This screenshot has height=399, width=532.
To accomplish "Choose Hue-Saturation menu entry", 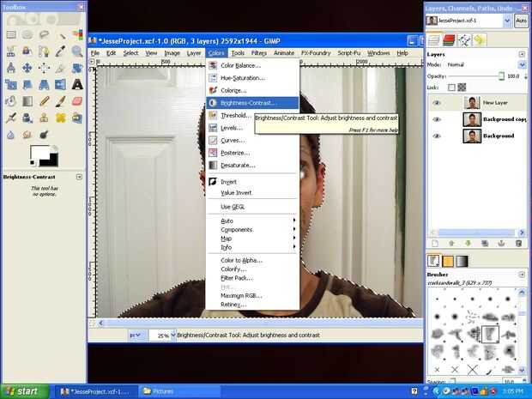I will pos(252,78).
